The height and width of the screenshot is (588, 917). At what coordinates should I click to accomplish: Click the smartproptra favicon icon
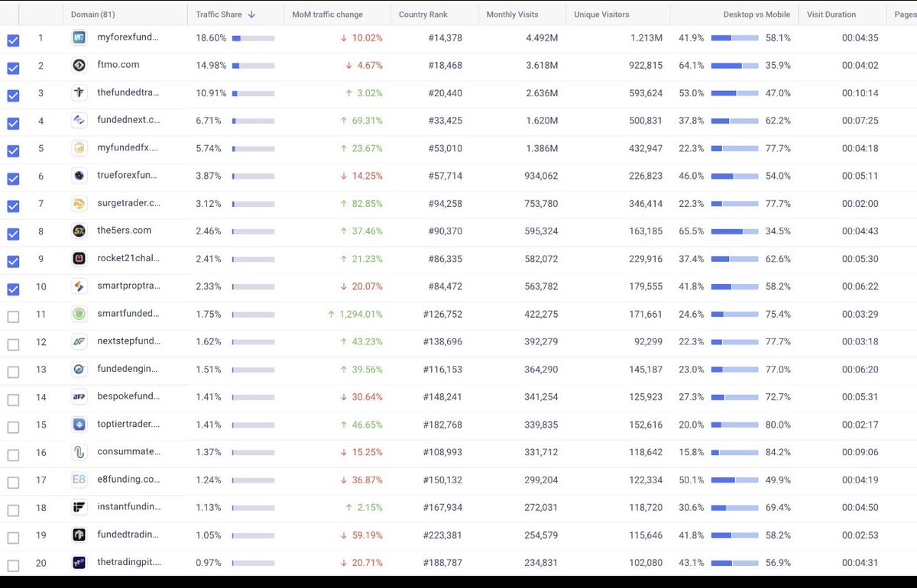(79, 286)
